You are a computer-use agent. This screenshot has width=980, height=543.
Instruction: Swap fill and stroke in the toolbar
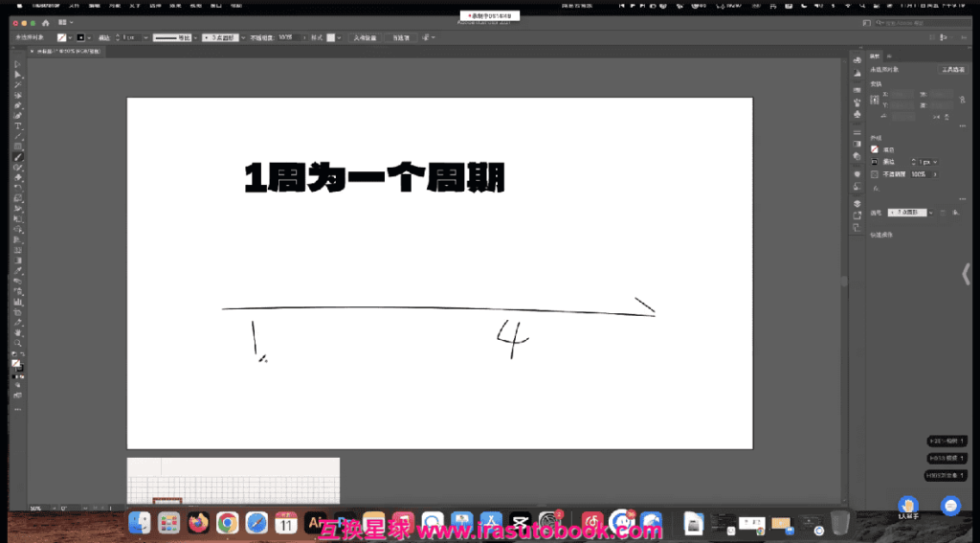(x=23, y=354)
